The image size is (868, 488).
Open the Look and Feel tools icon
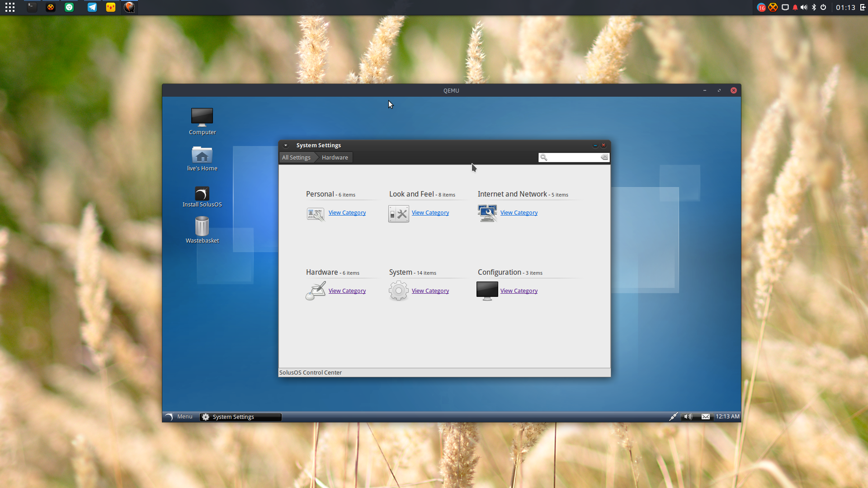(398, 214)
